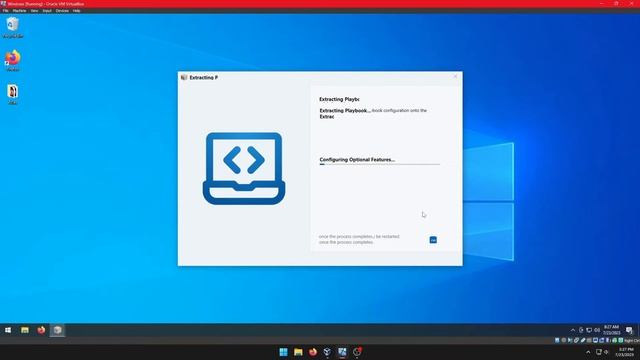Open the guest Windows 10 Start button
Viewport: 640px width, 360px height.
point(8,330)
